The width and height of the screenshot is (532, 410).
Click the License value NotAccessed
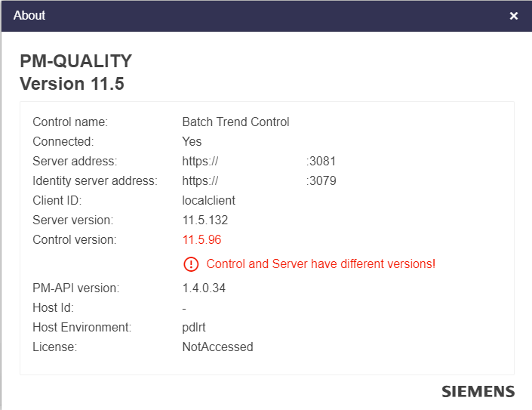tap(217, 347)
